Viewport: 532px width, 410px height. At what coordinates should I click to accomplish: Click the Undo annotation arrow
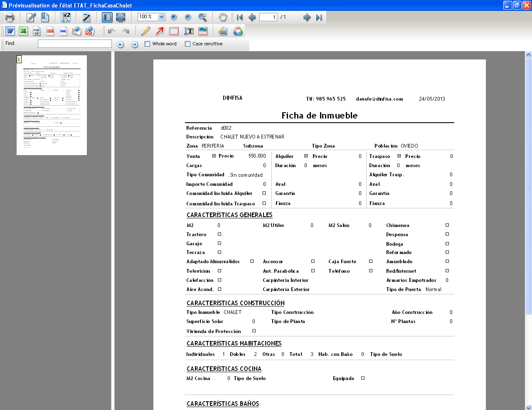click(111, 31)
